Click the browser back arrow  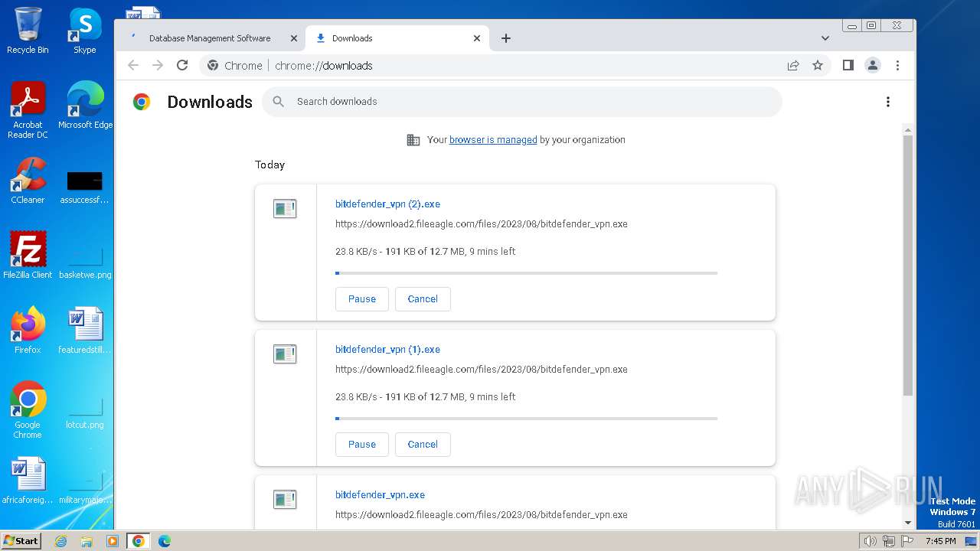coord(133,66)
